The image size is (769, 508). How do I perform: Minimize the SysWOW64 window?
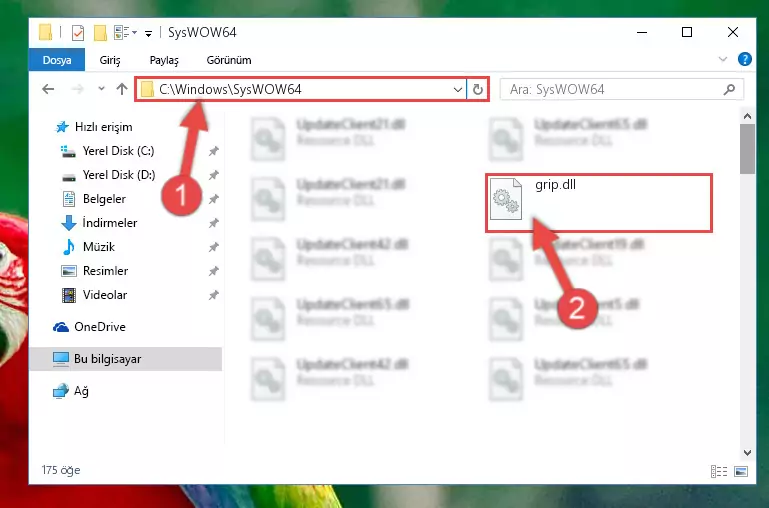[642, 32]
